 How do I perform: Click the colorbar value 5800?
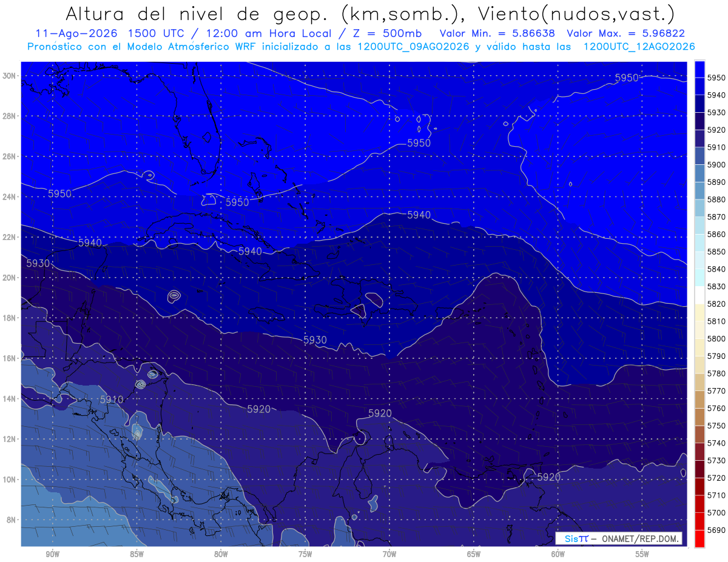coord(716,338)
